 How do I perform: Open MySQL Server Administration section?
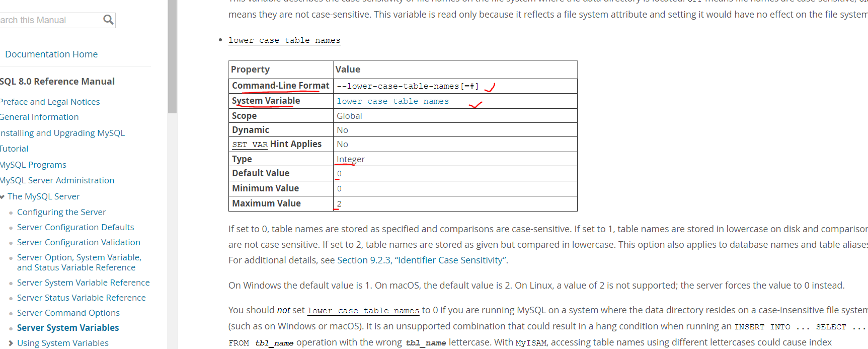[57, 180]
